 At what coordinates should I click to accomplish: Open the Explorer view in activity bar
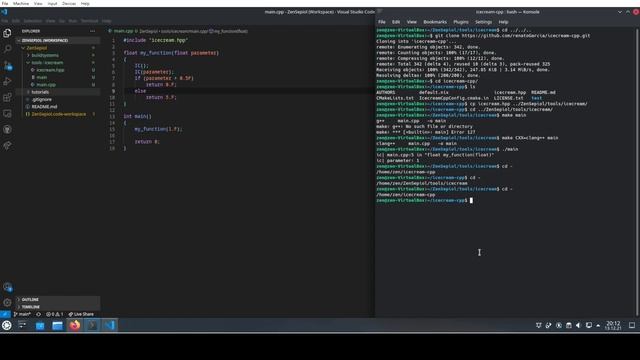tap(7, 33)
